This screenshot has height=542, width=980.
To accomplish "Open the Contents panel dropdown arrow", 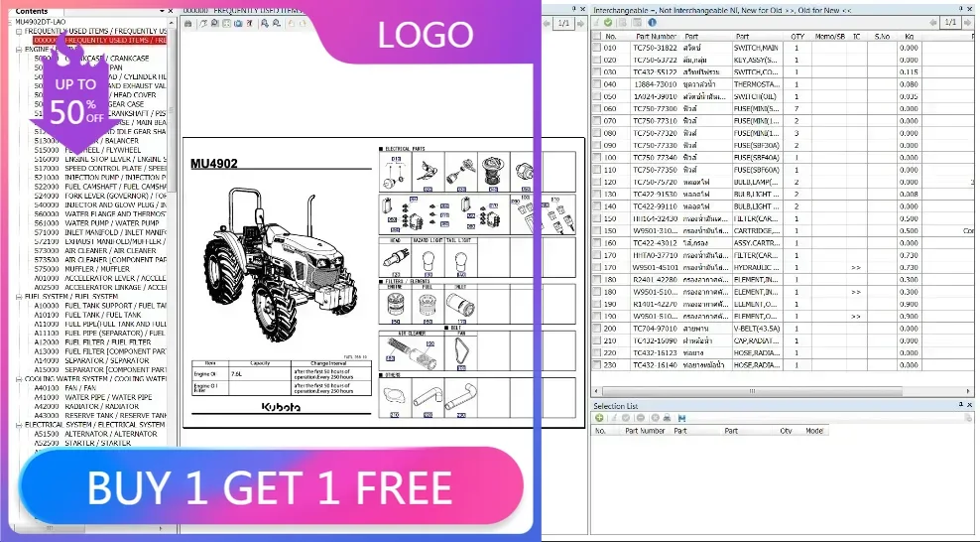I will tap(162, 11).
